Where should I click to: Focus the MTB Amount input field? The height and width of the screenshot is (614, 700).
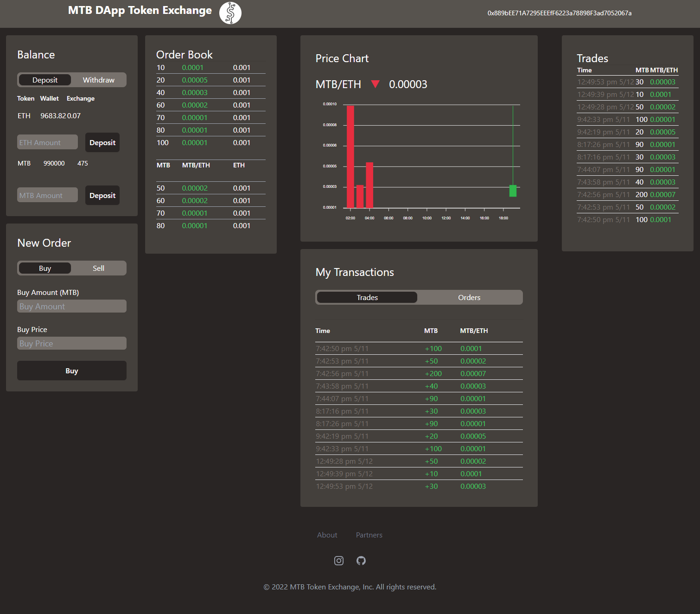(47, 195)
